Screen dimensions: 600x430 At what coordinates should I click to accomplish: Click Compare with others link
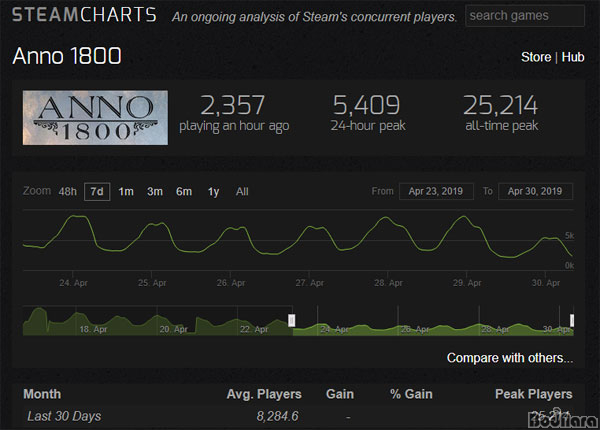point(510,358)
